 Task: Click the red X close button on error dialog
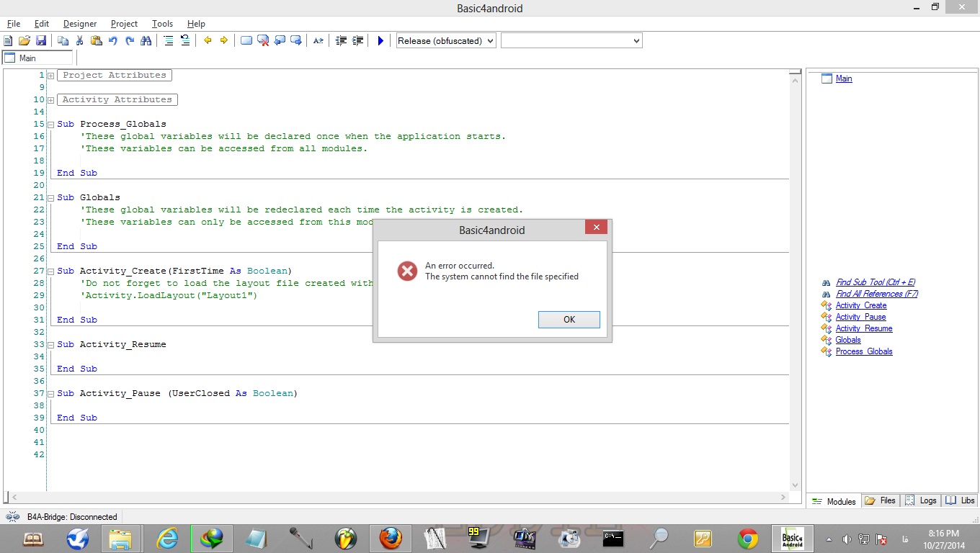click(x=595, y=228)
